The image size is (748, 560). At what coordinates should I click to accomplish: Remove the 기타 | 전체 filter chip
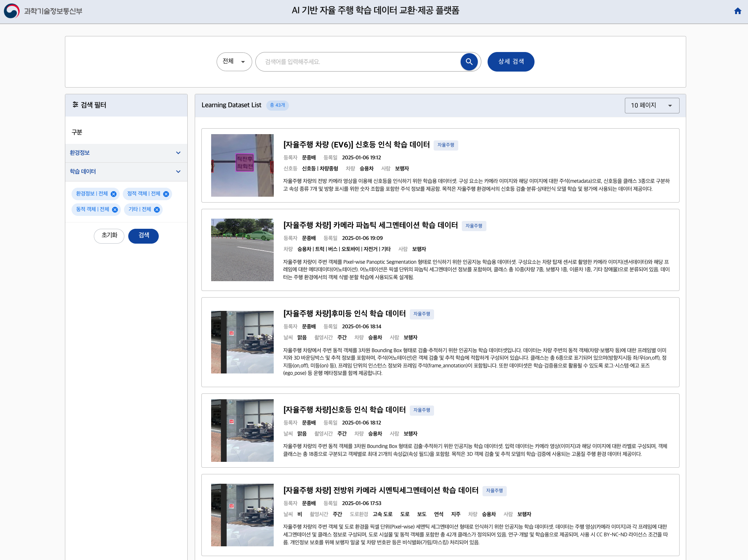coord(157,210)
